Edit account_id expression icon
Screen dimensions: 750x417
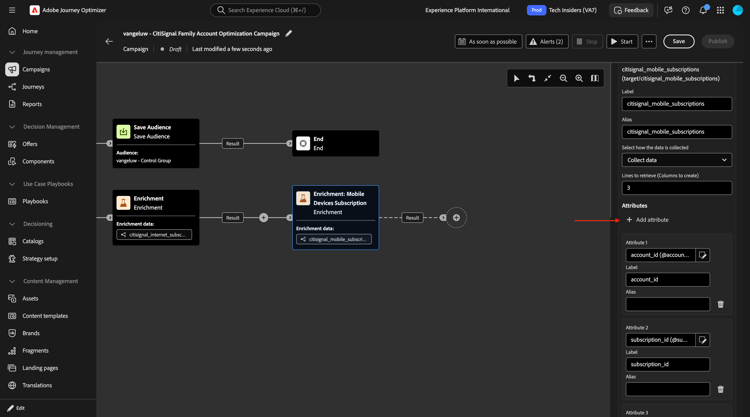(x=703, y=255)
